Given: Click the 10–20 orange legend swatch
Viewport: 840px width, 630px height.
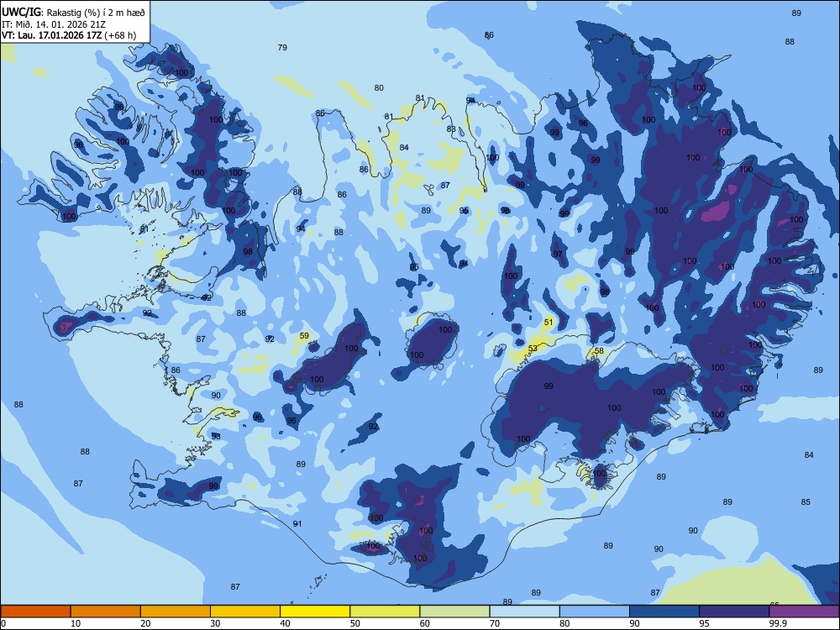Looking at the screenshot, I should click(106, 612).
